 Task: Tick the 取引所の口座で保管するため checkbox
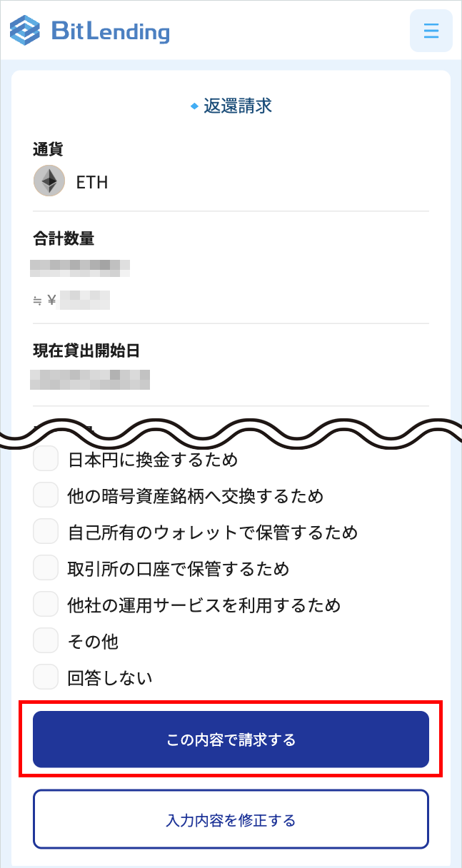pyautogui.click(x=45, y=567)
